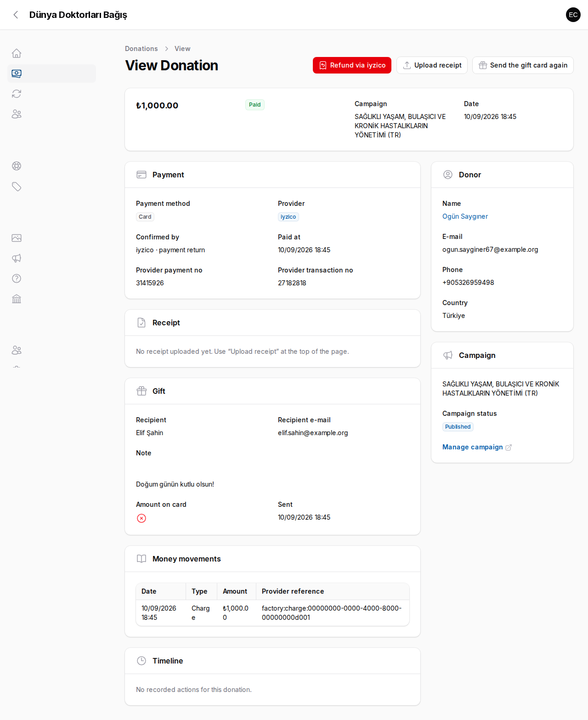Open the tag icon in the sidebar
The height and width of the screenshot is (720, 588).
(17, 187)
